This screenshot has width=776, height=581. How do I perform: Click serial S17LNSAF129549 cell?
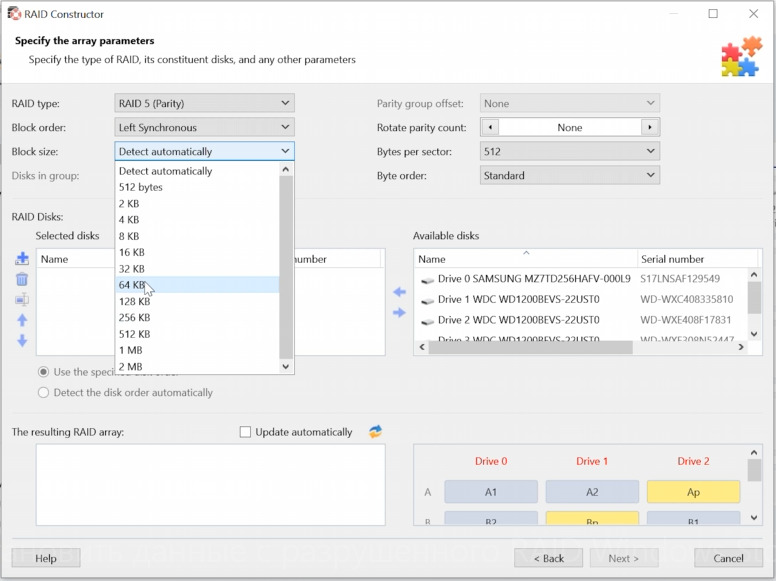coord(679,279)
